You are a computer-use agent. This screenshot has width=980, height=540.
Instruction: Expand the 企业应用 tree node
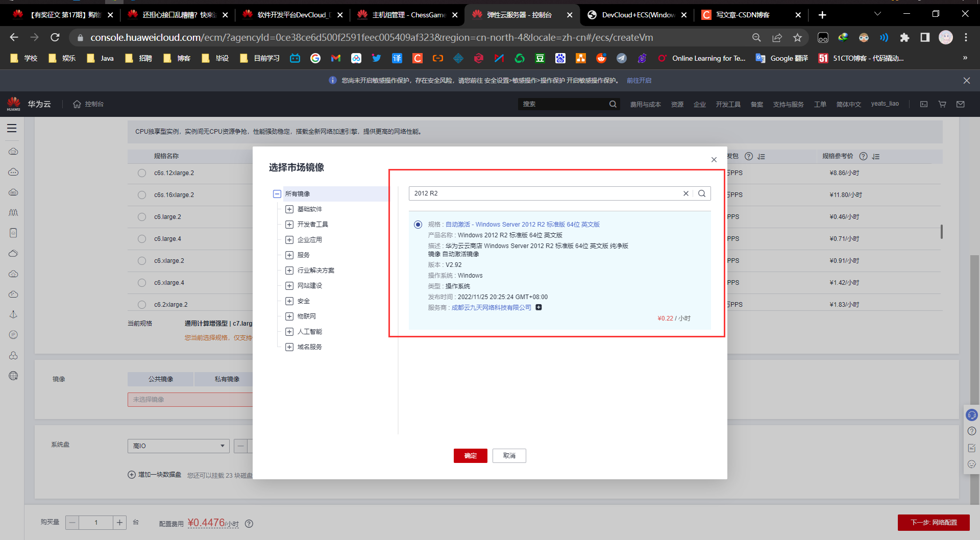(x=289, y=240)
